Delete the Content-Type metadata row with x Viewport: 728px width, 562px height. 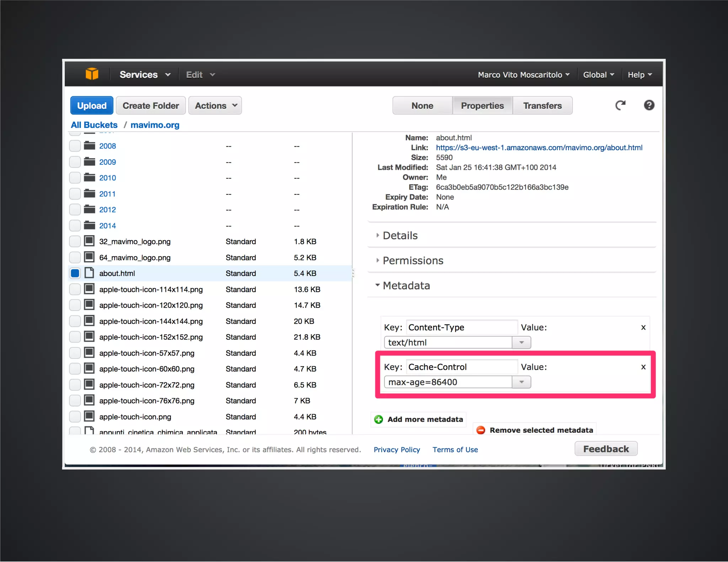(x=643, y=328)
